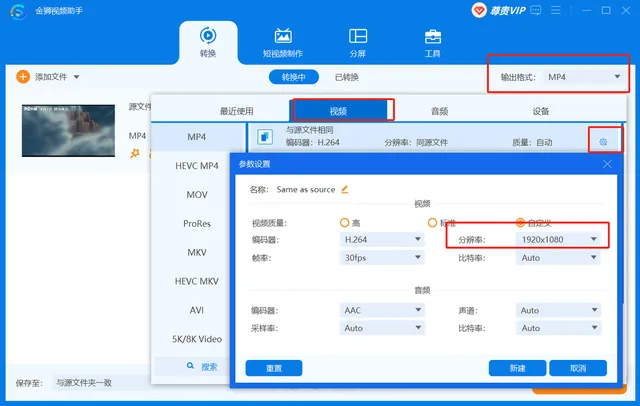This screenshot has width=640, height=406.
Task: Click the 保存至 output folder field
Action: (x=101, y=383)
